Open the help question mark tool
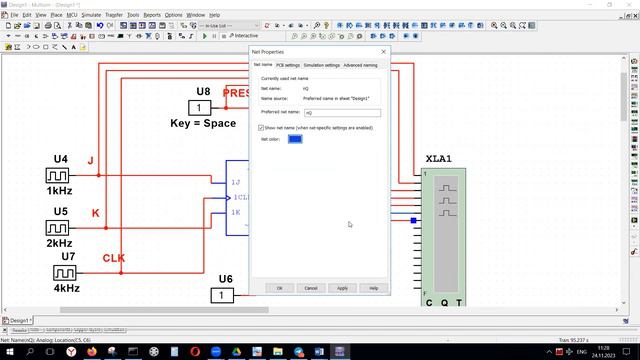 [326, 25]
